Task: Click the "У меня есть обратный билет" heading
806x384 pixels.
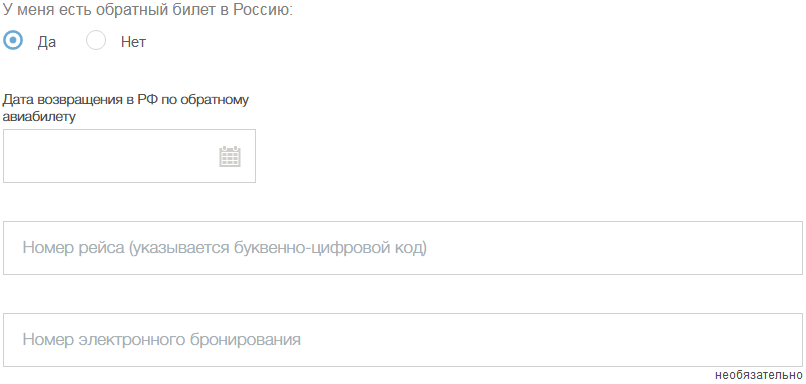Action: [148, 9]
